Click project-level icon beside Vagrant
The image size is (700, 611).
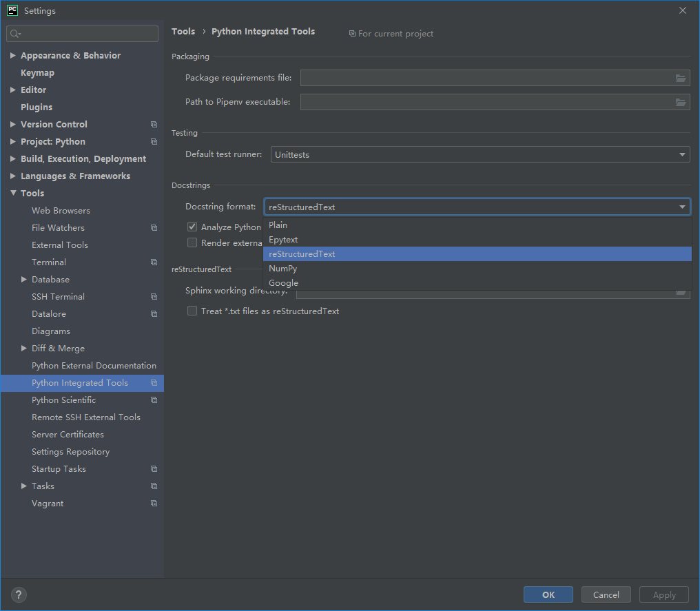tap(154, 504)
